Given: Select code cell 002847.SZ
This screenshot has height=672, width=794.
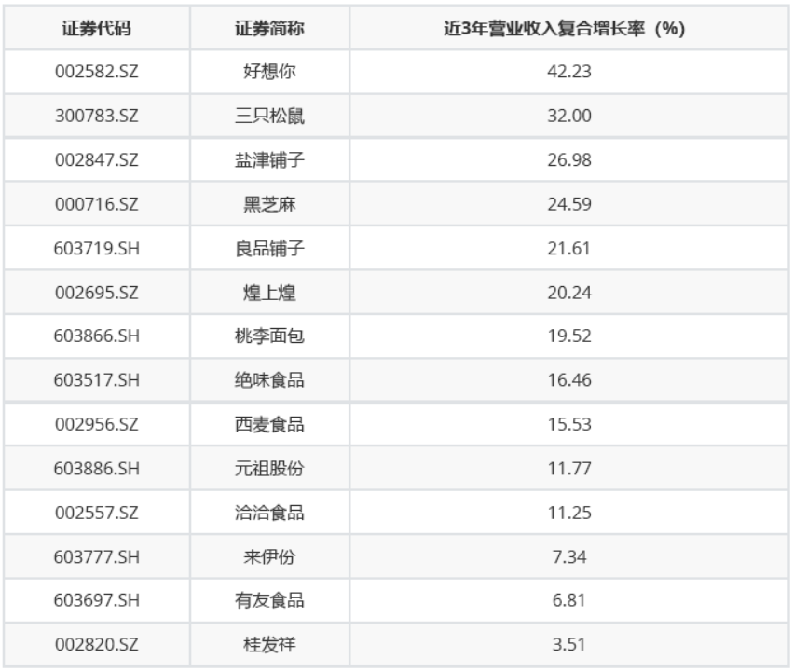Looking at the screenshot, I should click(97, 160).
